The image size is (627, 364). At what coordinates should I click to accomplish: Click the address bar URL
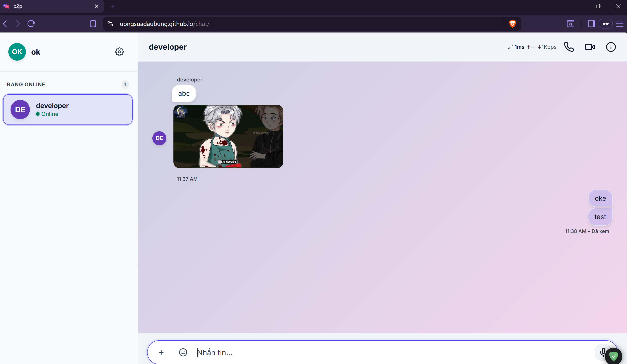click(x=164, y=24)
